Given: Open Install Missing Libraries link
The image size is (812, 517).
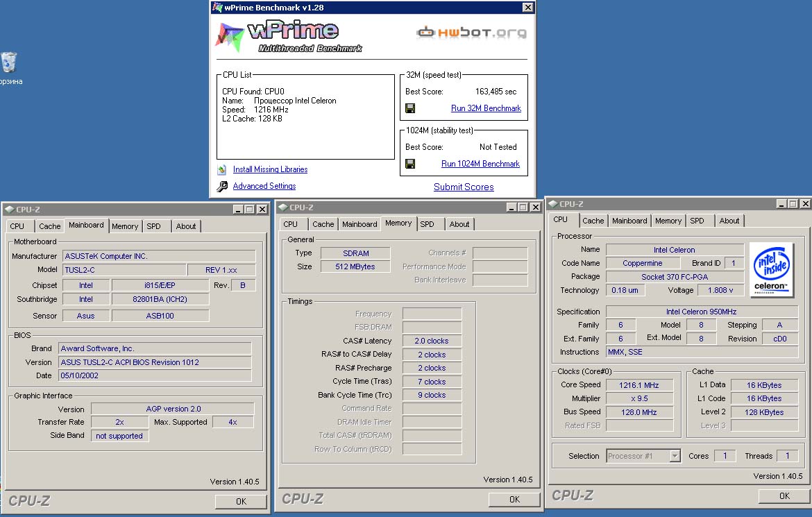Looking at the screenshot, I should (x=271, y=169).
